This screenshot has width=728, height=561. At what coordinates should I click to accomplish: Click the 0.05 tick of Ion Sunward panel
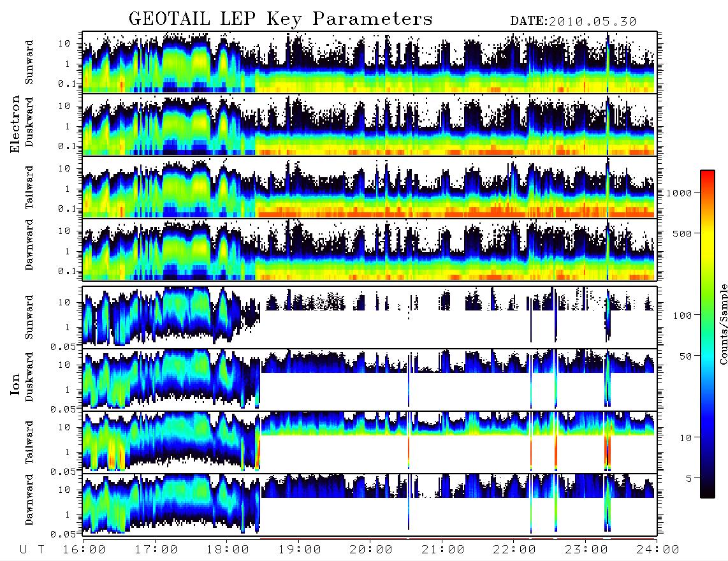pyautogui.click(x=62, y=347)
